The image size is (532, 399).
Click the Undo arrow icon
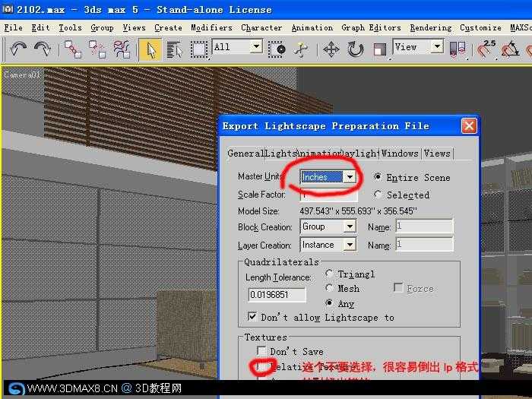[18, 49]
